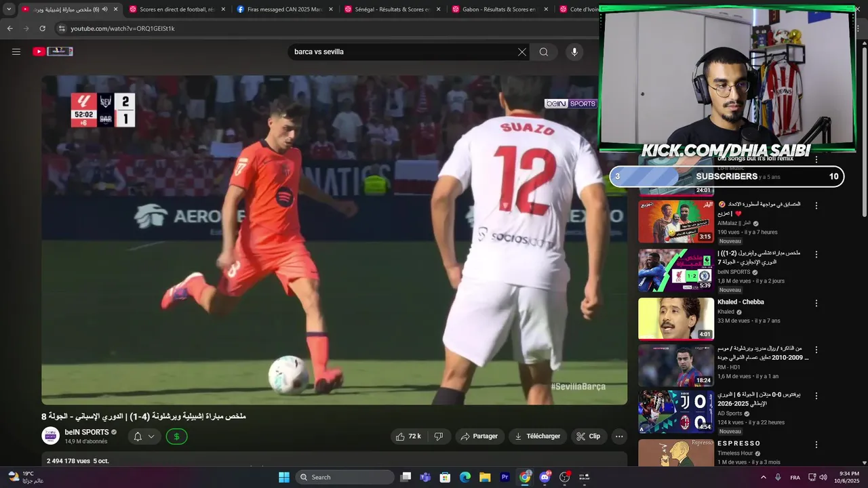Open the beIN SPORTS channel avatar

51,436
